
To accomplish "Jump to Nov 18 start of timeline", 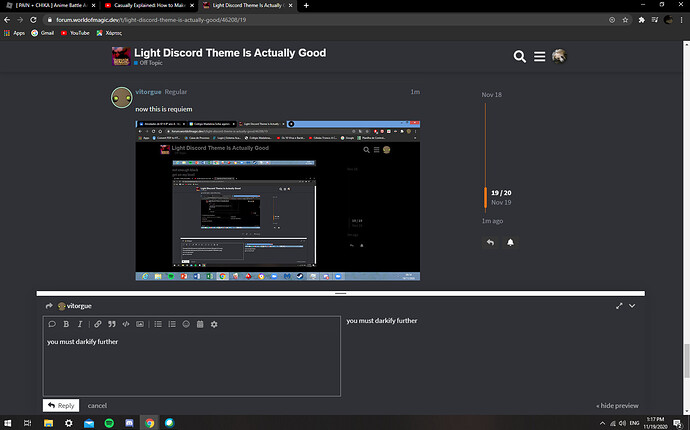I will 491,95.
